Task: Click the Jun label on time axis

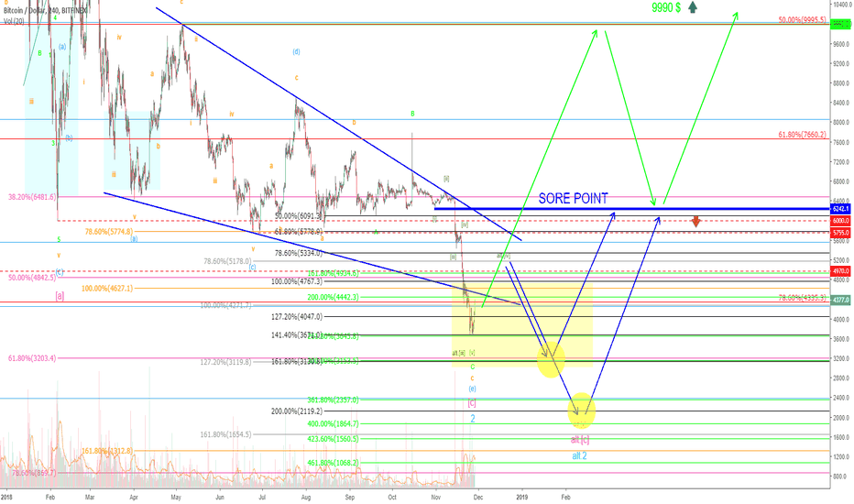Action: [x=220, y=497]
